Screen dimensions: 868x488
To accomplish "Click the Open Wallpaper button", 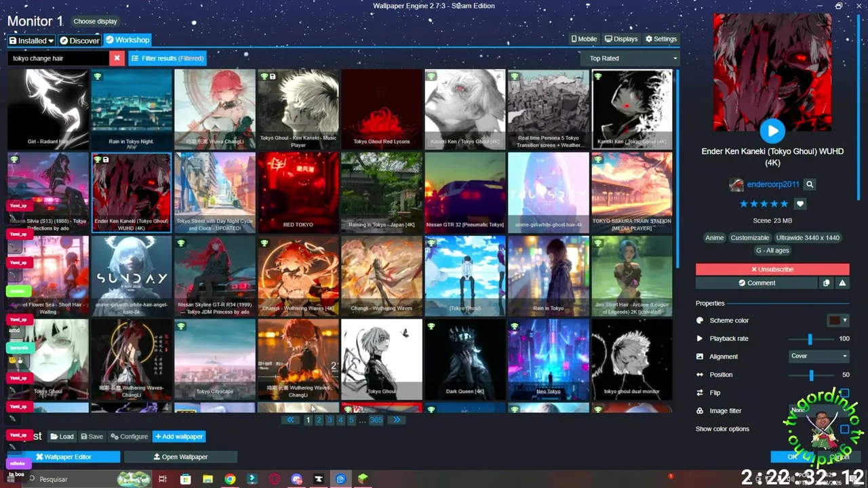I will 180,457.
